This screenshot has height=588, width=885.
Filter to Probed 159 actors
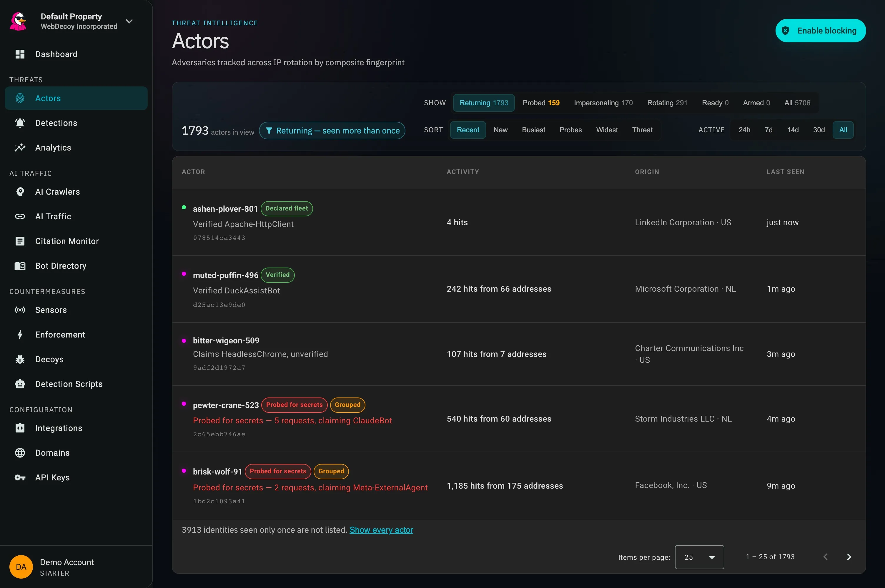pos(541,103)
